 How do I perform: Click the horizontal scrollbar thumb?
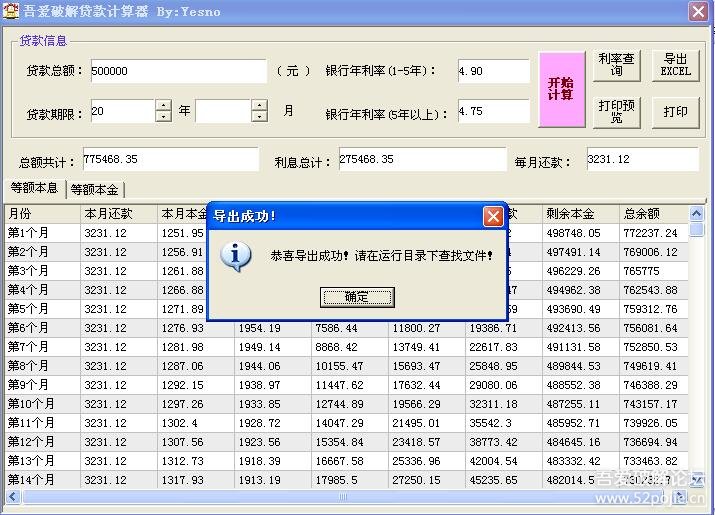point(342,496)
